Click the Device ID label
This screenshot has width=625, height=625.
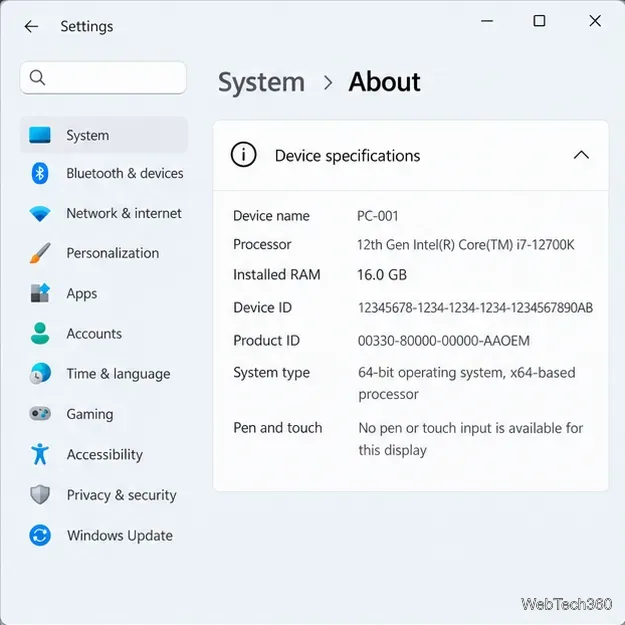(262, 308)
